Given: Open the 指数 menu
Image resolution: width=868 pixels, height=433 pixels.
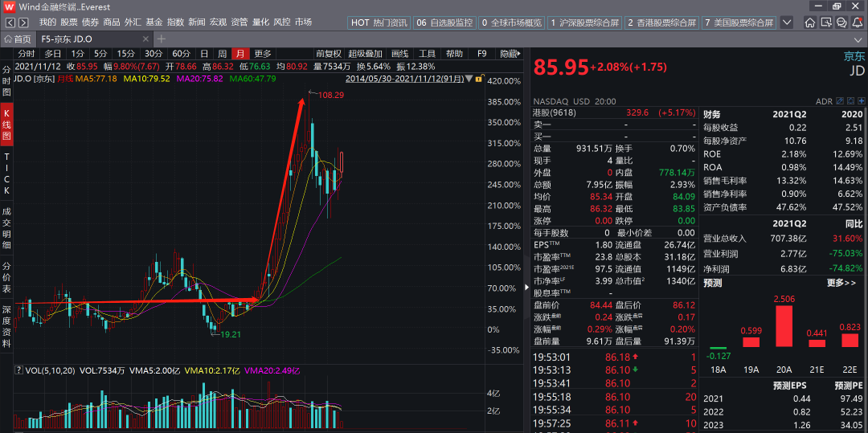Looking at the screenshot, I should [175, 22].
